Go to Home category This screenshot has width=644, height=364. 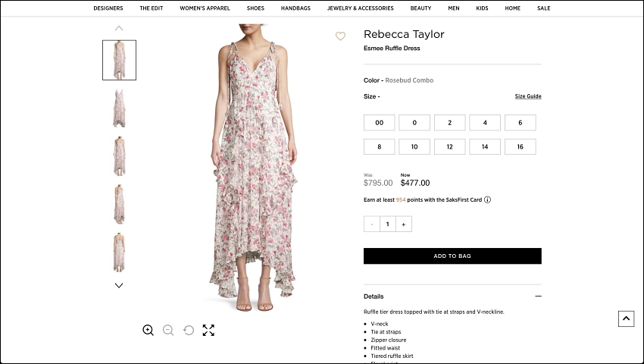[513, 8]
